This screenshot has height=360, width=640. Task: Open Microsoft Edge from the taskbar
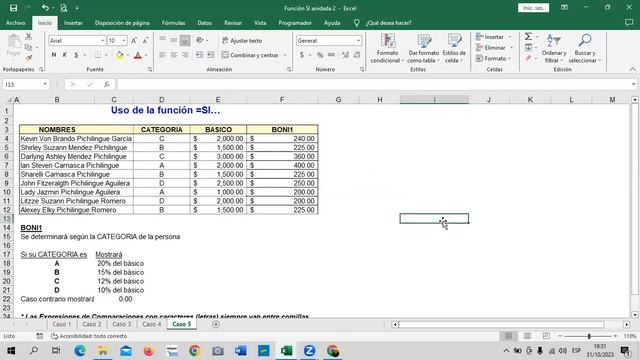coord(80,351)
